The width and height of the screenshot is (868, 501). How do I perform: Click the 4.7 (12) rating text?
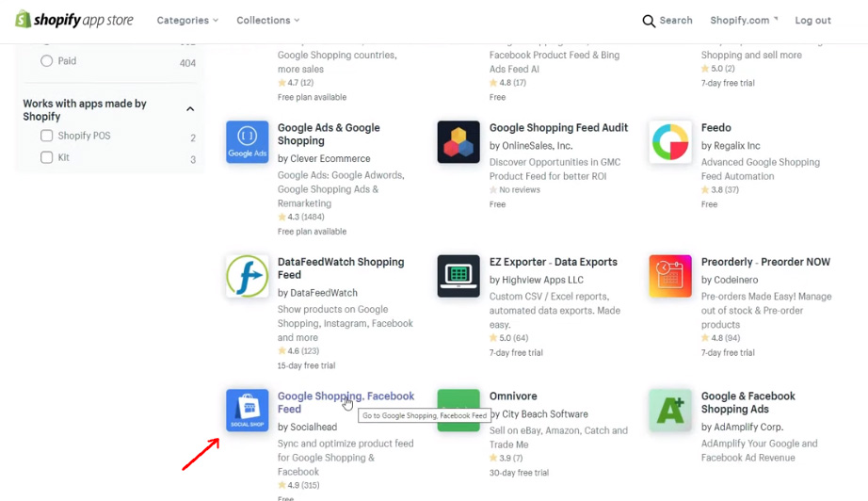(x=296, y=83)
